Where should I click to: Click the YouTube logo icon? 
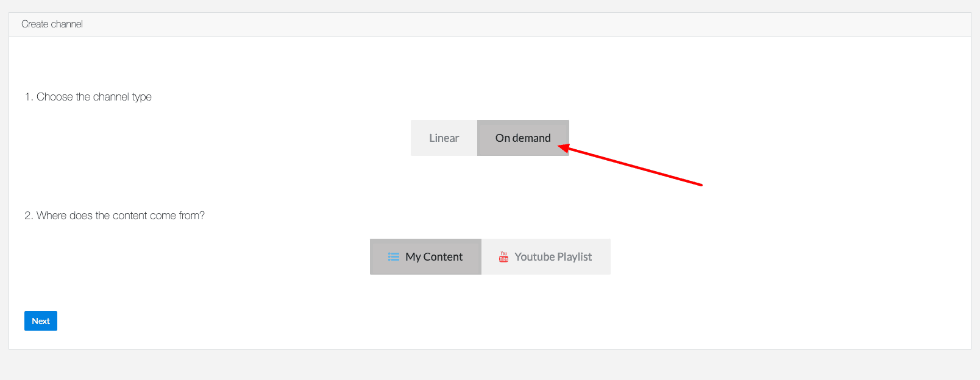point(503,257)
